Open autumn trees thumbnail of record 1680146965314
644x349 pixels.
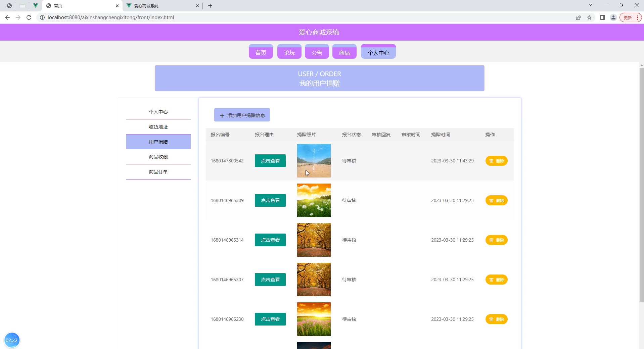click(x=314, y=240)
